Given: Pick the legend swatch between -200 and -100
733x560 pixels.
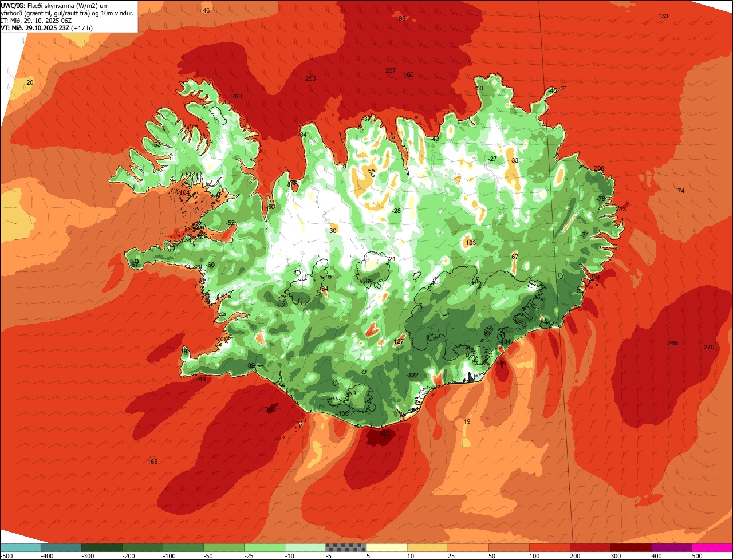Looking at the screenshot, I should 143,547.
